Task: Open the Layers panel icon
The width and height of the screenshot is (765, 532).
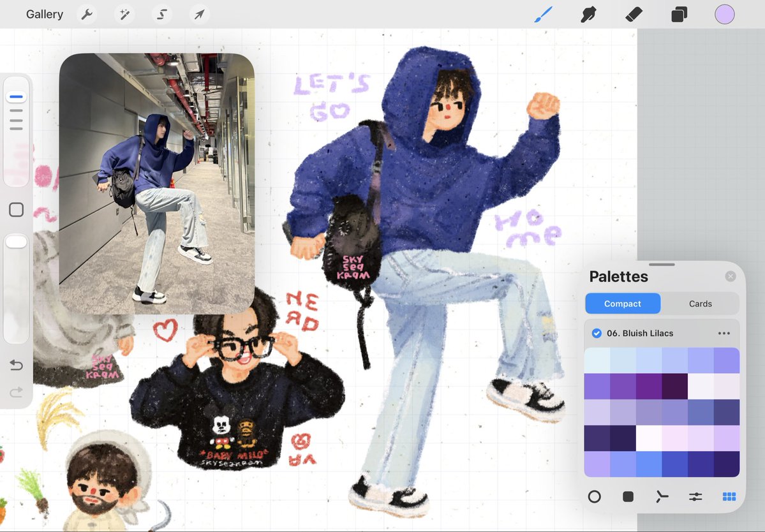Action: point(679,15)
